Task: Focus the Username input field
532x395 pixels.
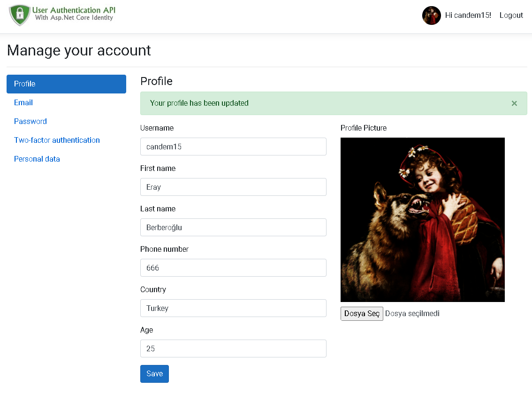Action: pos(233,147)
